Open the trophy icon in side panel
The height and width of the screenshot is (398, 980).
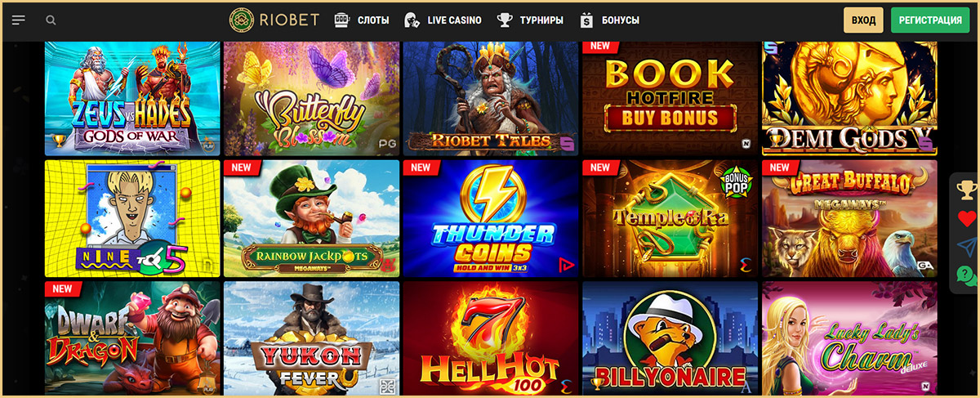pos(967,190)
